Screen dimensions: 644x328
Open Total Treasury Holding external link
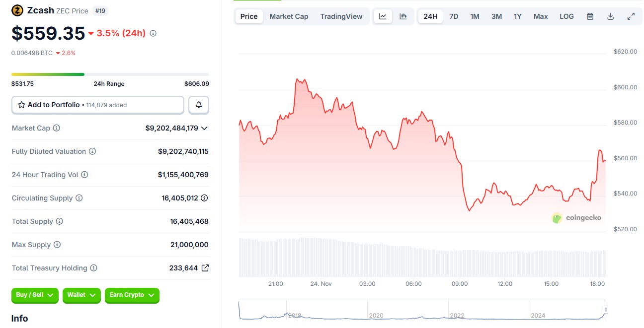point(204,268)
